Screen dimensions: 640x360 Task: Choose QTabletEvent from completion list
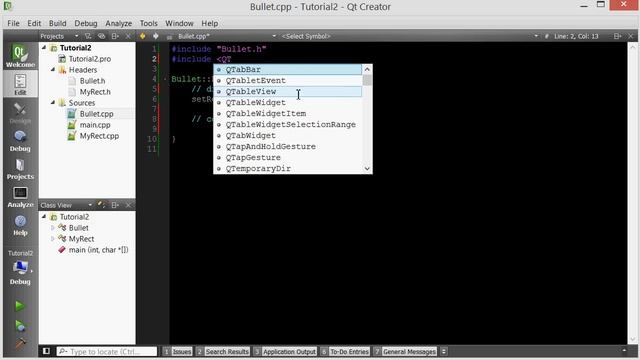(288, 80)
